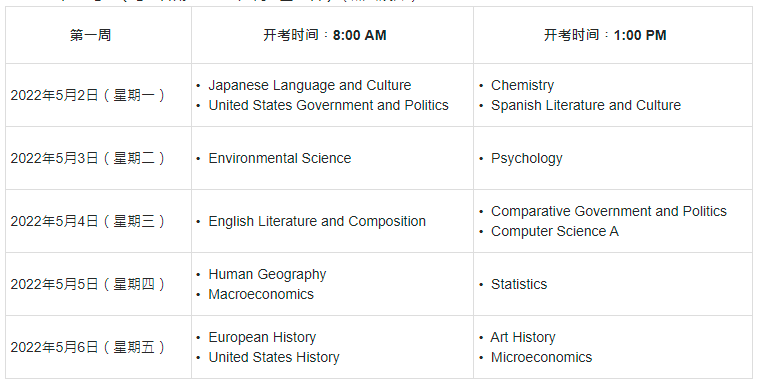Select the Chemistry exam entry
This screenshot has height=384, width=761.
coord(522,85)
